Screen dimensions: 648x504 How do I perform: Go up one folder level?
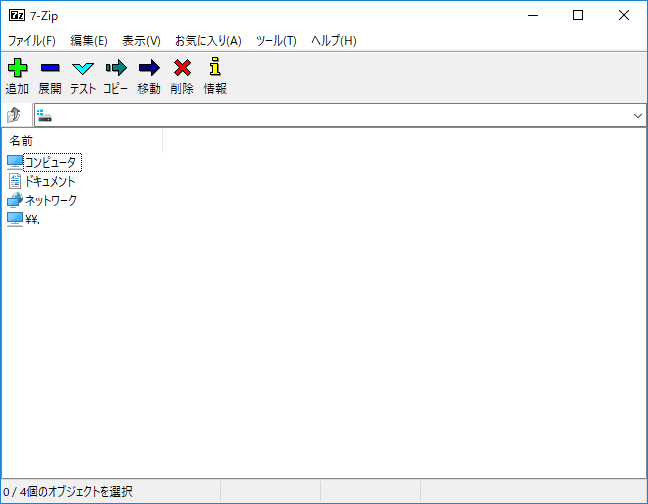(x=14, y=115)
